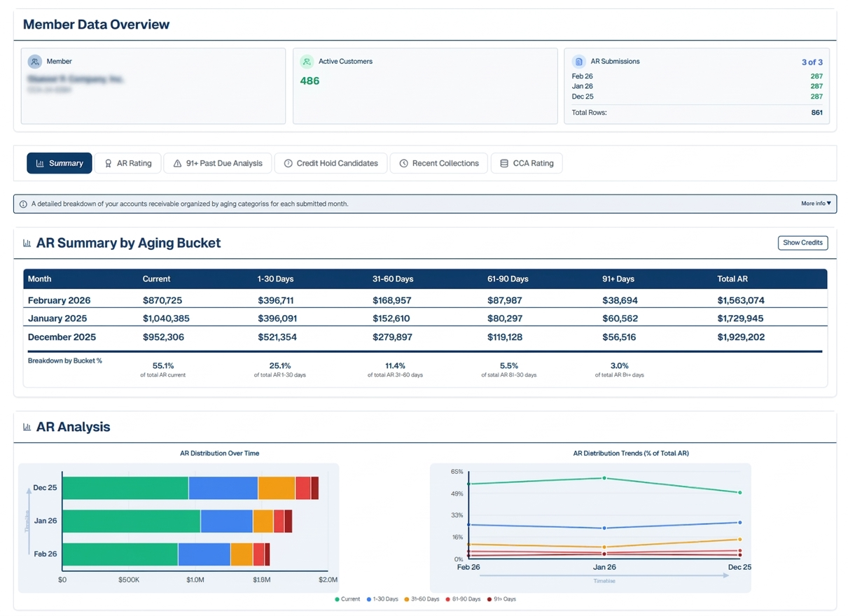Click the 3.0% breakdown percentage
848x616 pixels.
[x=620, y=365]
